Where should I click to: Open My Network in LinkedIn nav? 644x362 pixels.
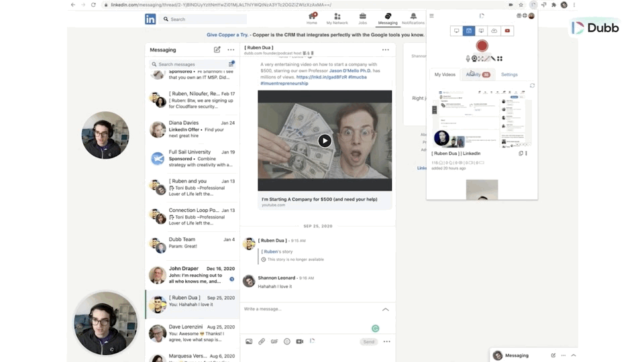click(337, 19)
